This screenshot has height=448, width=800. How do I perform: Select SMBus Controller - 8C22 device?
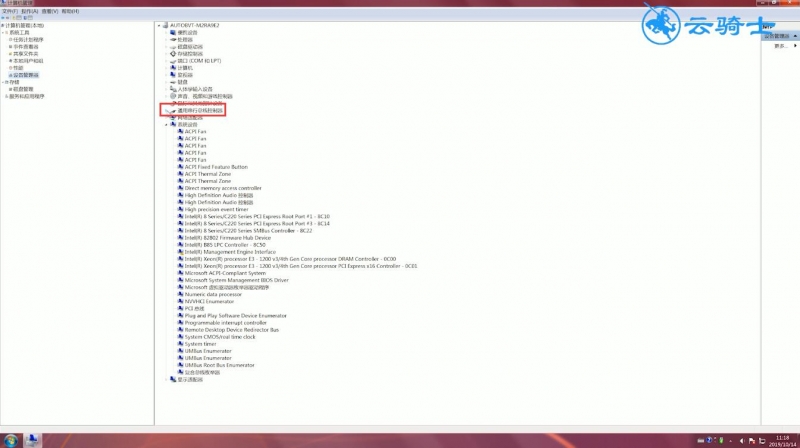pos(248,231)
